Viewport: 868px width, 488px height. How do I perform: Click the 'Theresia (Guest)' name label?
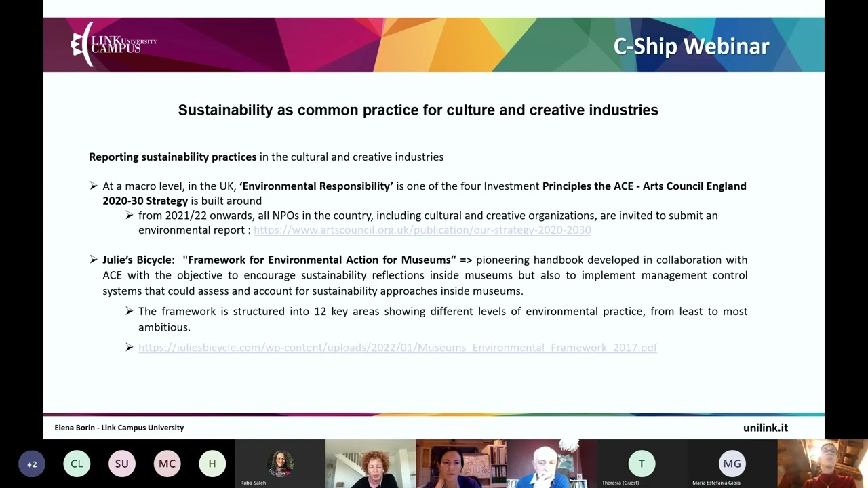pyautogui.click(x=620, y=483)
